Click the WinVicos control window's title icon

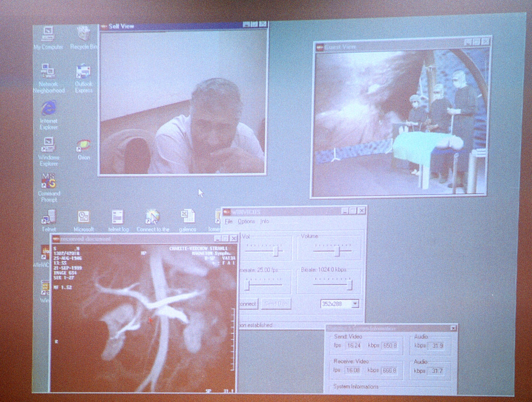point(227,212)
